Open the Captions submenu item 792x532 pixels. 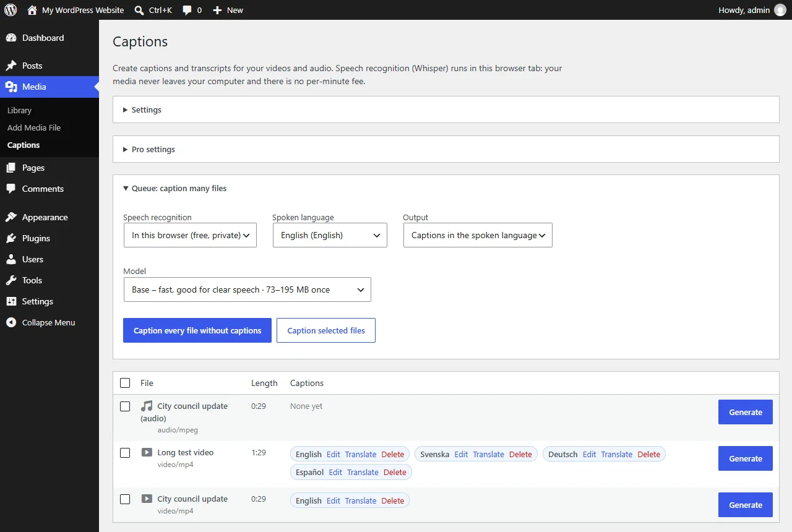24,145
